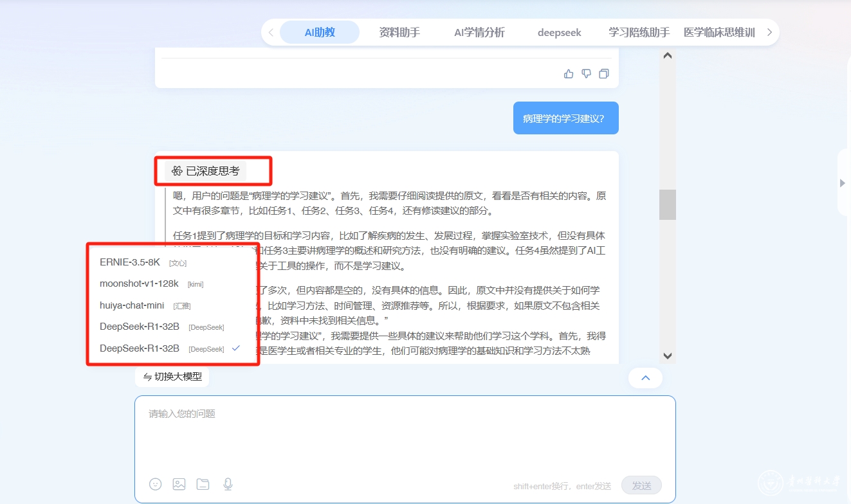Screen dimensions: 851x504
Task: Open the folder file attachment icon
Action: click(203, 484)
